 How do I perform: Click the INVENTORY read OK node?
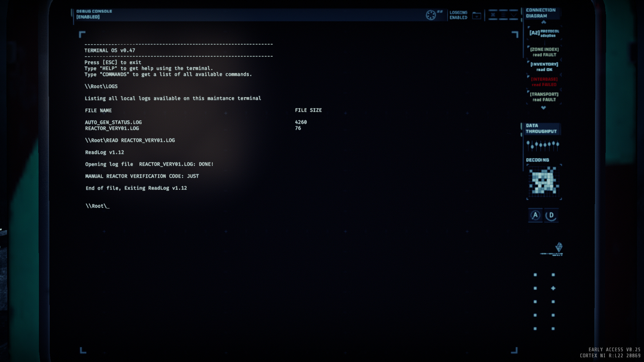click(x=544, y=67)
